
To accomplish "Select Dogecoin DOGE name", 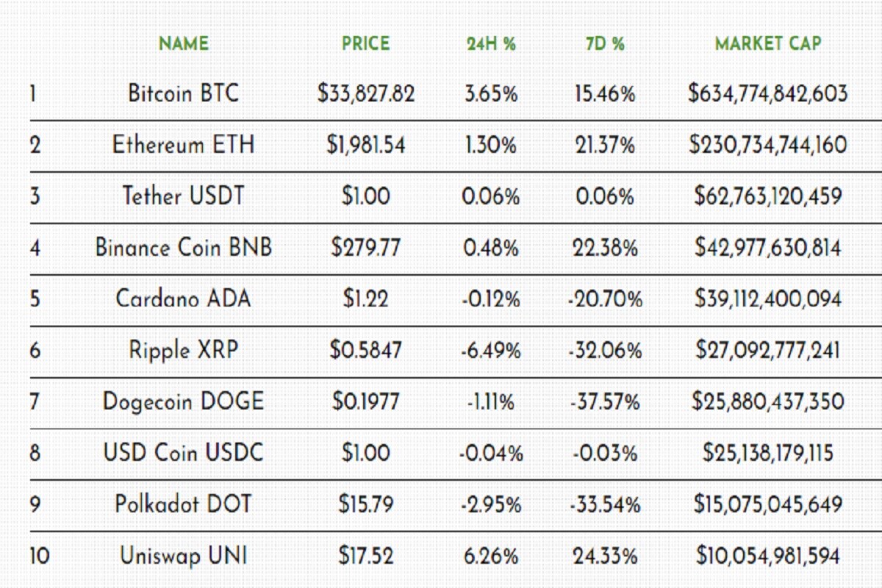I will (184, 402).
